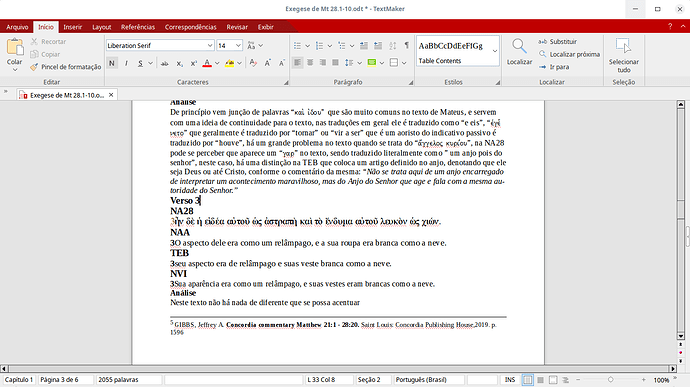The height and width of the screenshot is (387, 690).
Task: Click the Colar paste icon
Action: pyautogui.click(x=15, y=46)
